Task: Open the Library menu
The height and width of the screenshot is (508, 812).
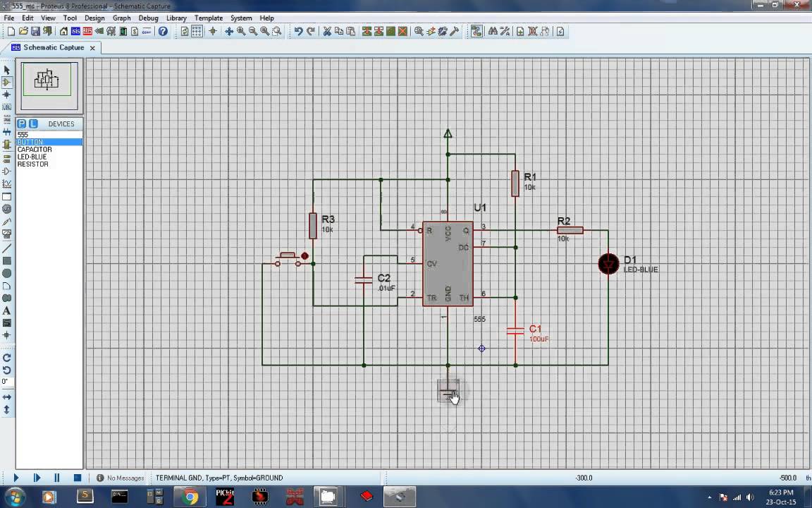Action: point(176,18)
